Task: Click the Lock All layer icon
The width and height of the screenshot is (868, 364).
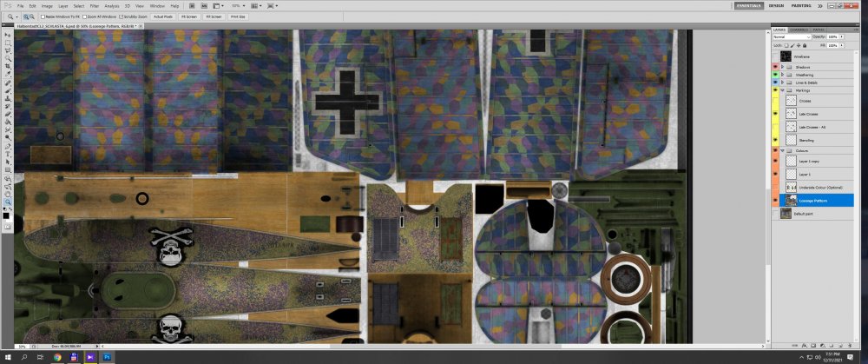Action: click(x=805, y=45)
